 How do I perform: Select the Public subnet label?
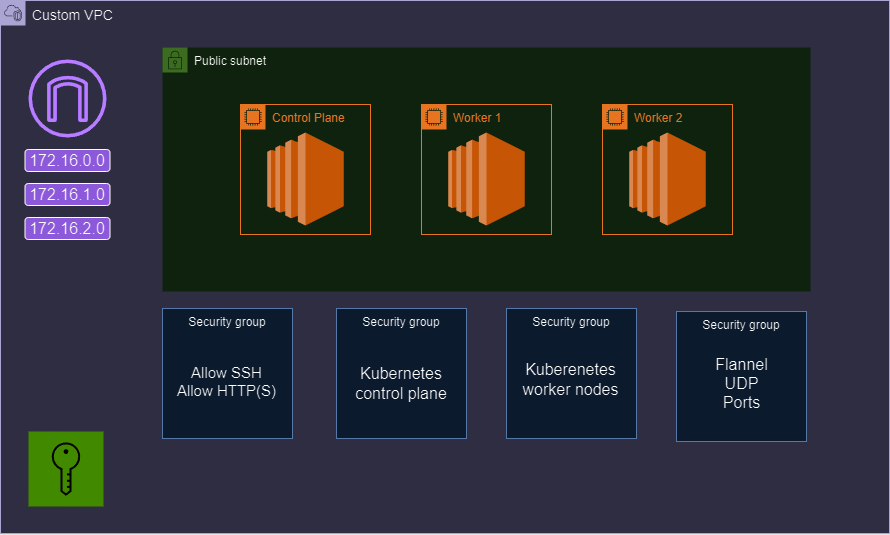(230, 61)
